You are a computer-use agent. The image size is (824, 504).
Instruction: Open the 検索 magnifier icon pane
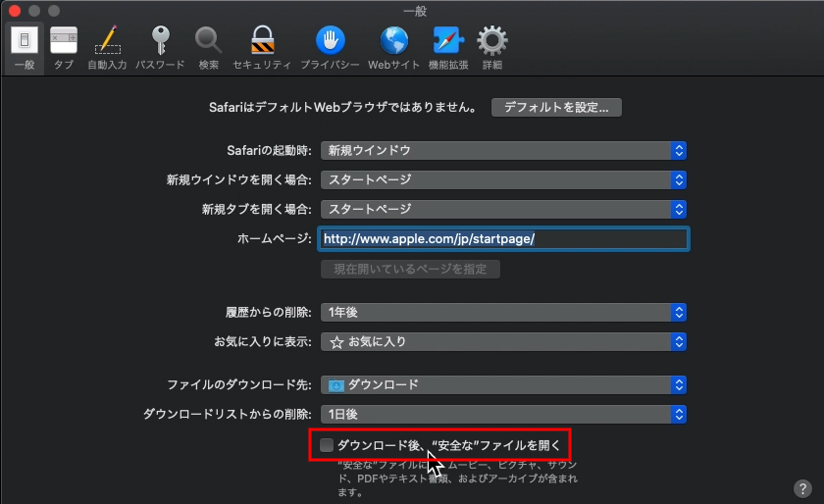click(x=209, y=48)
